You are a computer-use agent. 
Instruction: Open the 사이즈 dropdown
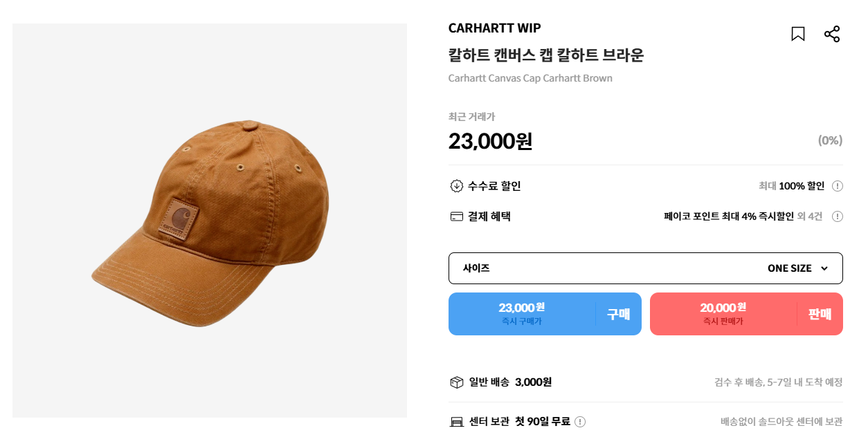pyautogui.click(x=645, y=268)
